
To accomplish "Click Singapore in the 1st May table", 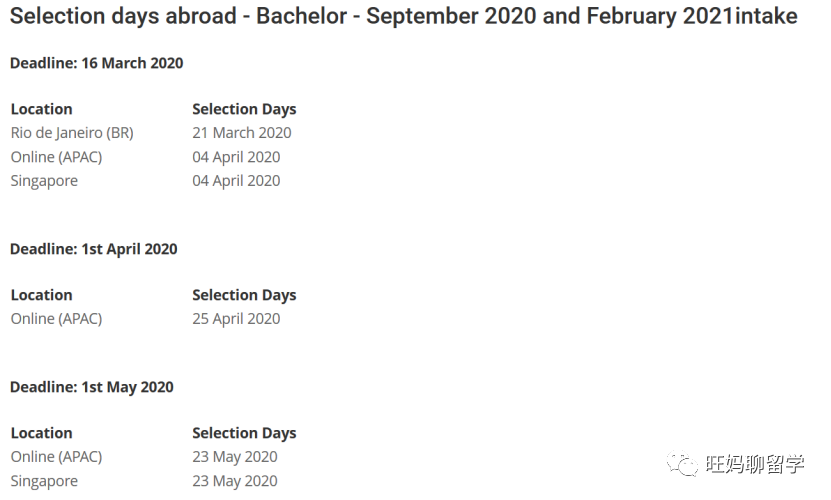I will (x=45, y=481).
